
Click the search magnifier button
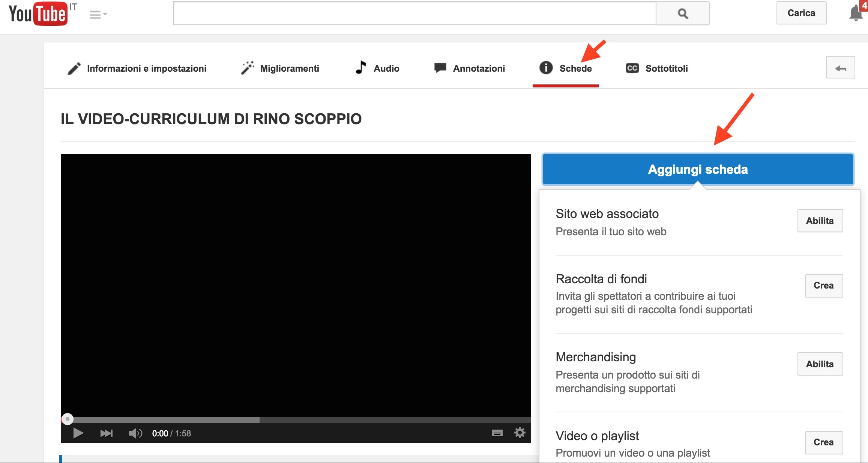point(682,14)
